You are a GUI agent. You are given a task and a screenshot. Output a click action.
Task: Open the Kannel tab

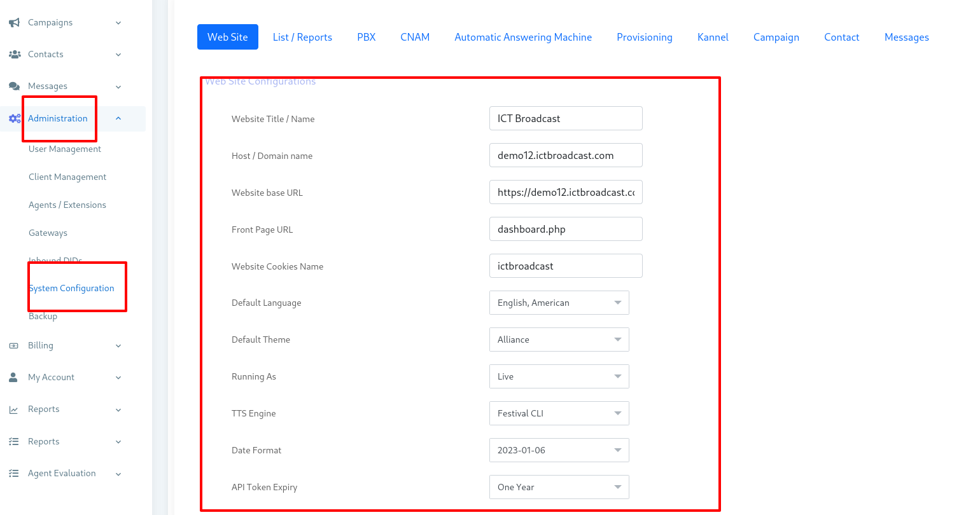tap(713, 37)
